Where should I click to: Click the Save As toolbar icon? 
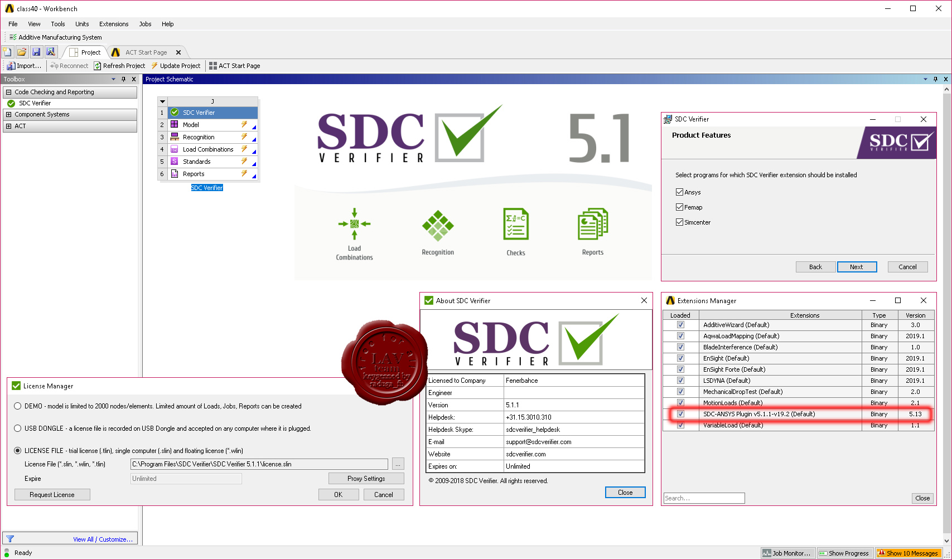(x=51, y=52)
